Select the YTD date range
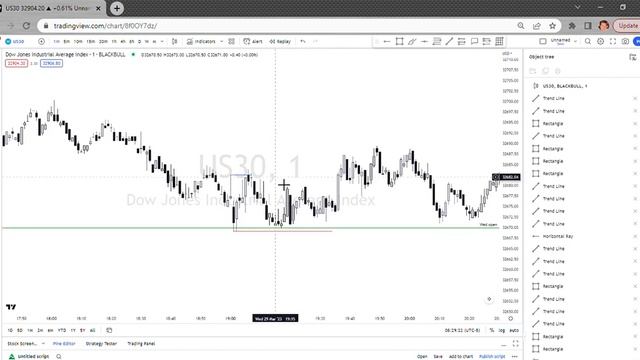 62,330
